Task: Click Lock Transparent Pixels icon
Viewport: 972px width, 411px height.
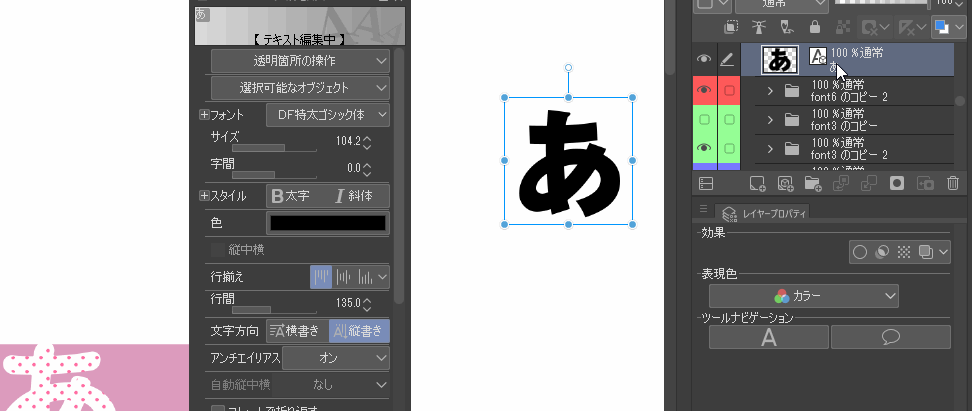Action: (842, 27)
